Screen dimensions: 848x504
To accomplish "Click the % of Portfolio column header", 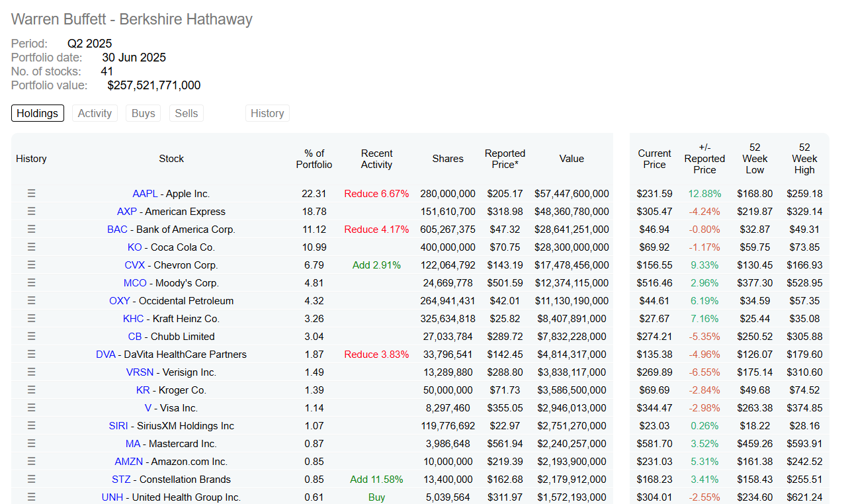I will pos(314,159).
